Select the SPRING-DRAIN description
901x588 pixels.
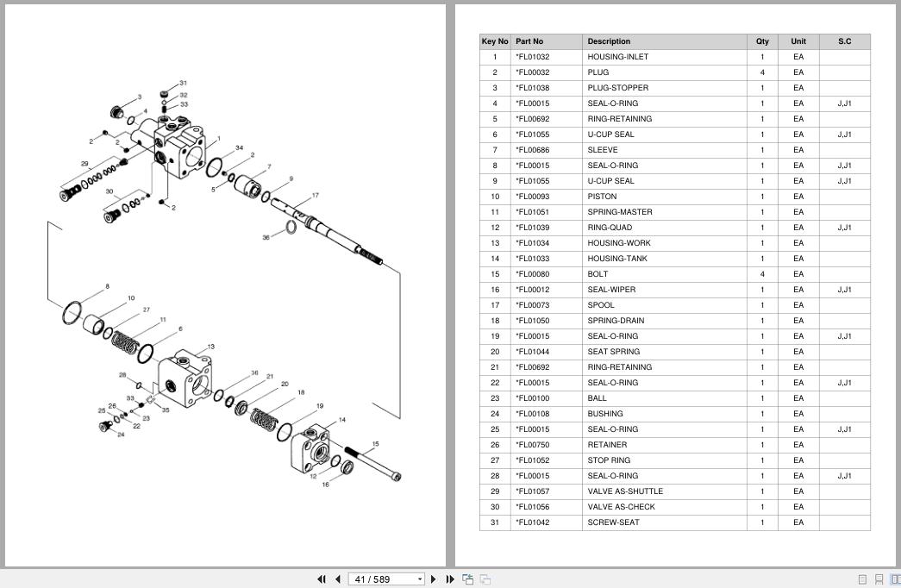click(x=616, y=321)
